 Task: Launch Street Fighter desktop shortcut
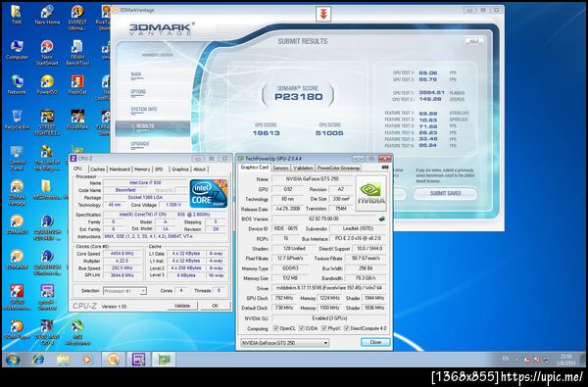[x=47, y=122]
